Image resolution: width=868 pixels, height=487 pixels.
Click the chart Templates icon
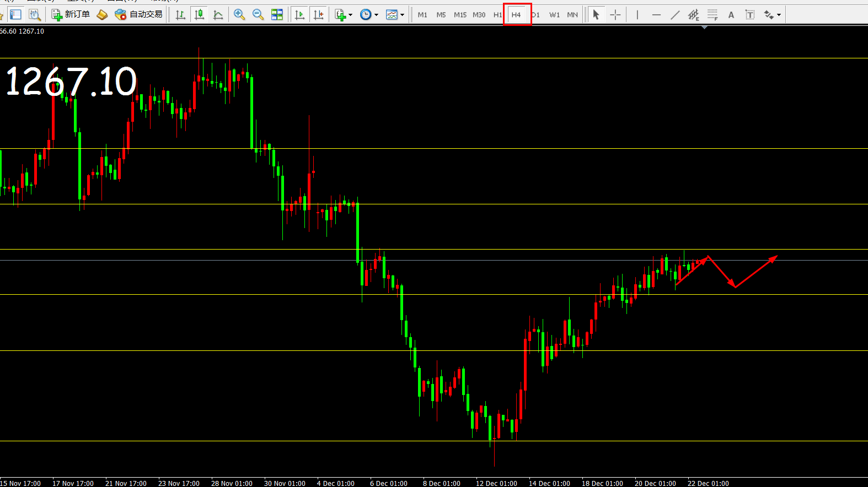(392, 15)
